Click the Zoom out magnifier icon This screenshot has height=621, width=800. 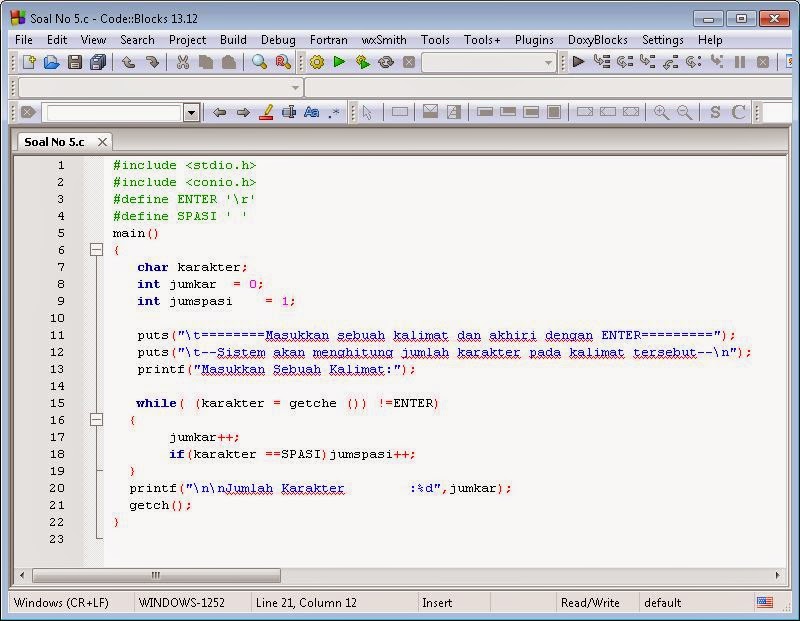point(684,112)
